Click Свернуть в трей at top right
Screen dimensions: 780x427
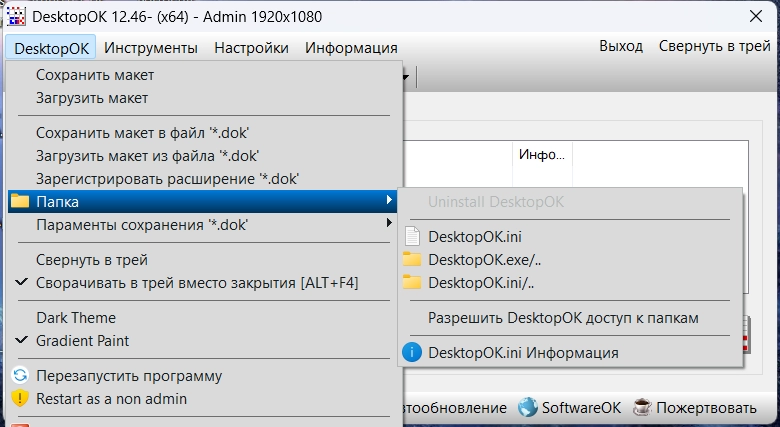[x=714, y=47]
